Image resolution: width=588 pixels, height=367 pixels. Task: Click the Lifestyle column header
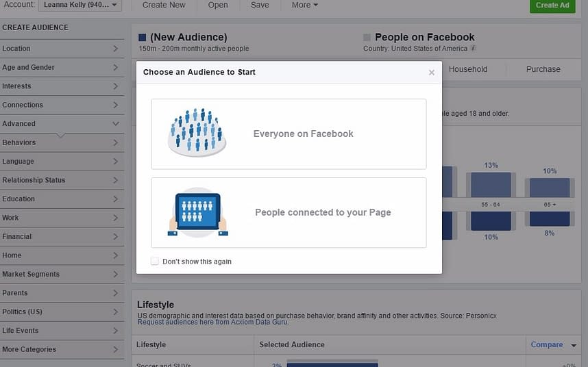(x=151, y=345)
